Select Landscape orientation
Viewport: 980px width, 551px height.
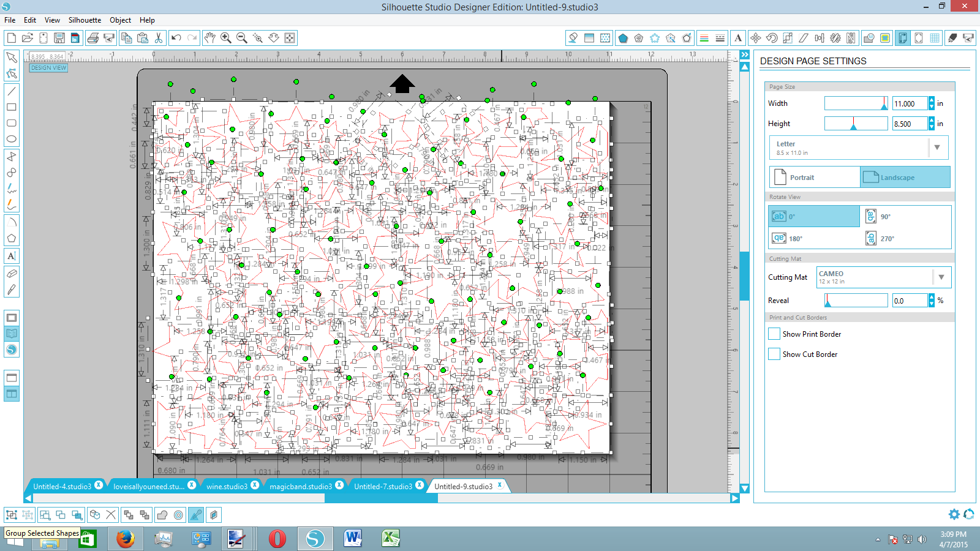[x=905, y=177]
